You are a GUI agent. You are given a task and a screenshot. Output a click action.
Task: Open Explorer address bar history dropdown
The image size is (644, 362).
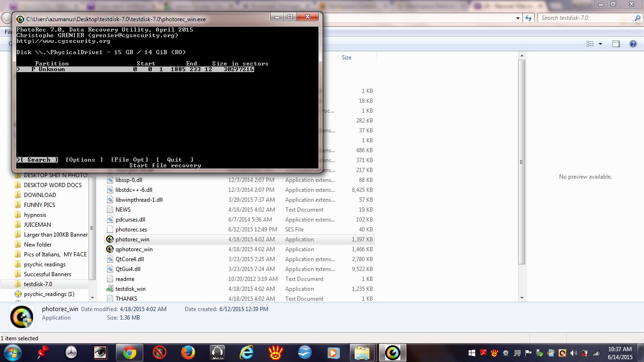[519, 18]
